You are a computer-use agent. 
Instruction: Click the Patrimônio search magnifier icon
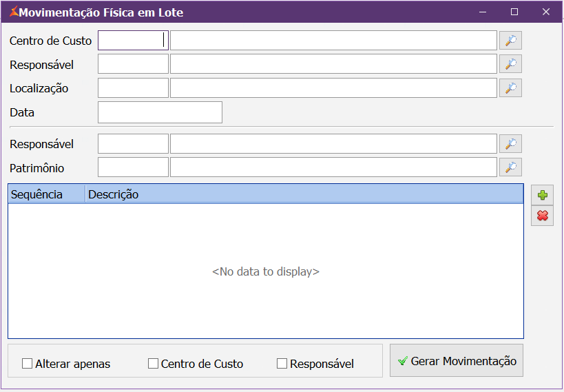coord(510,167)
